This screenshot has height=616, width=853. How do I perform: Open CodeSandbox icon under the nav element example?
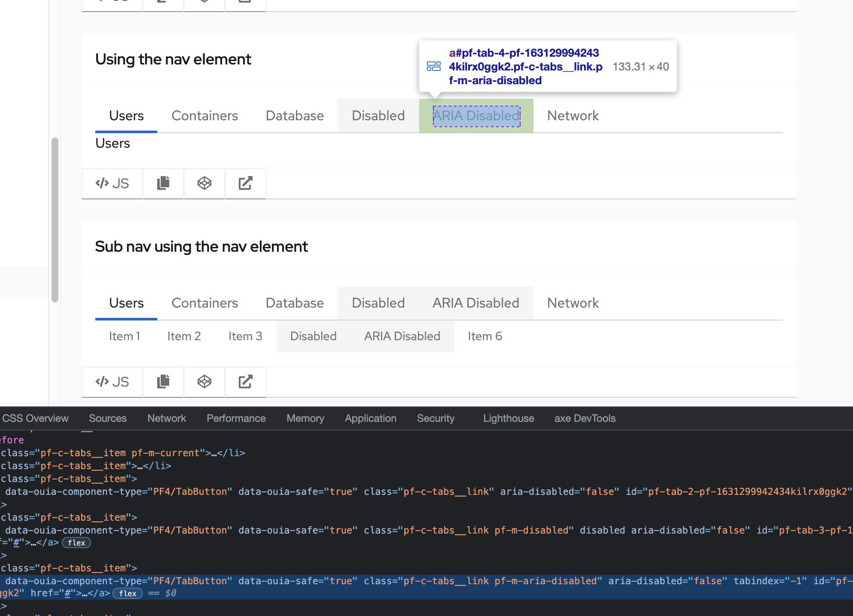coord(204,183)
